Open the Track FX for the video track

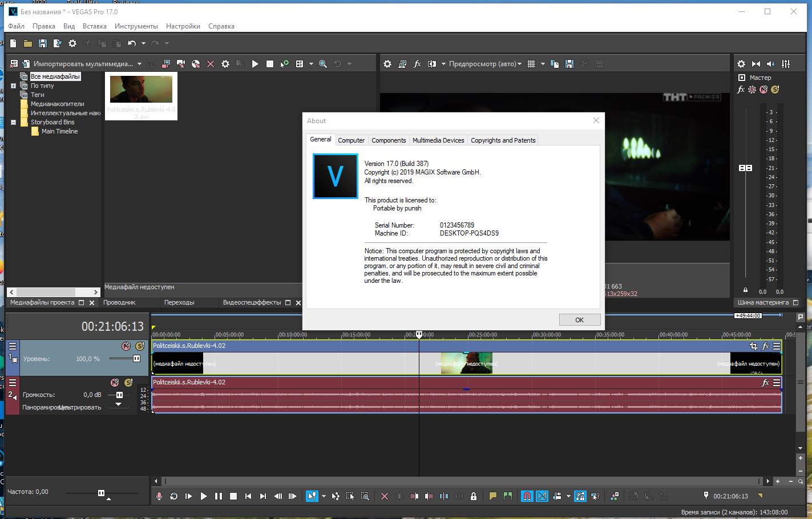[x=766, y=346]
